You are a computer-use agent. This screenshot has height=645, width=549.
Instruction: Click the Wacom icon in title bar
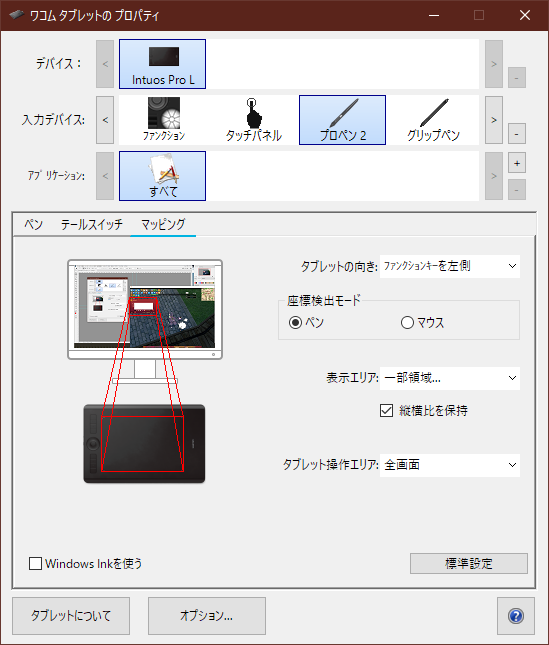click(x=17, y=15)
